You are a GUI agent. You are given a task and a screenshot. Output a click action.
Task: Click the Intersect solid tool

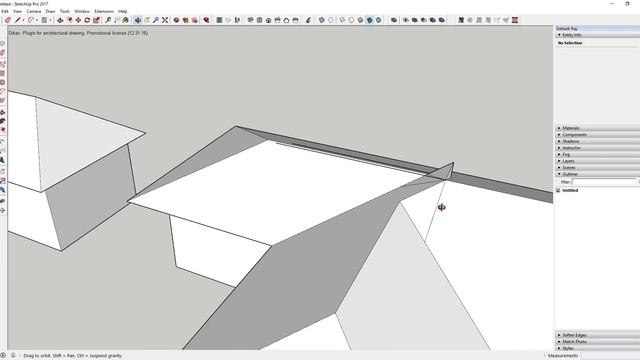(406, 20)
